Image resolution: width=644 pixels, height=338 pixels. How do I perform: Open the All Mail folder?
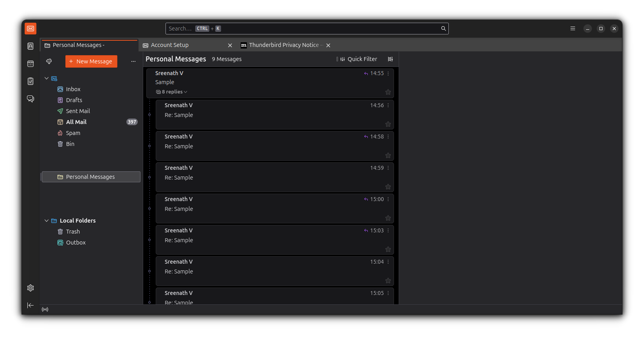coord(76,122)
